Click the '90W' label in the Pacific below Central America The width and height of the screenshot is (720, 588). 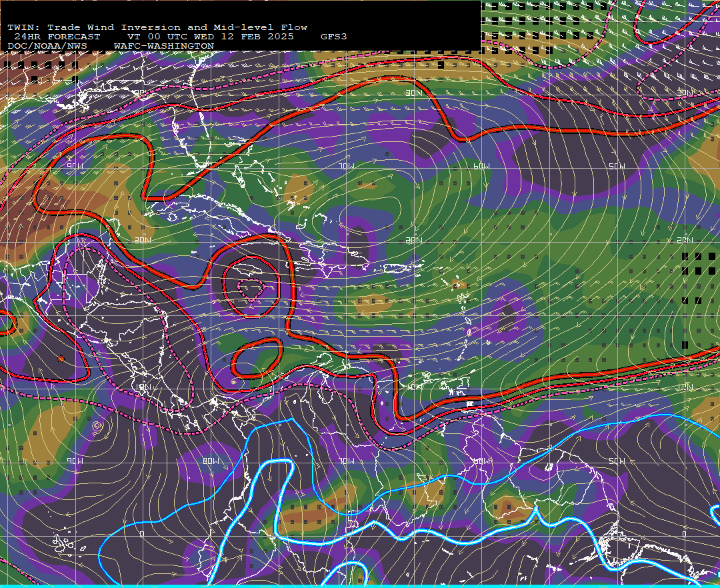pyautogui.click(x=75, y=461)
